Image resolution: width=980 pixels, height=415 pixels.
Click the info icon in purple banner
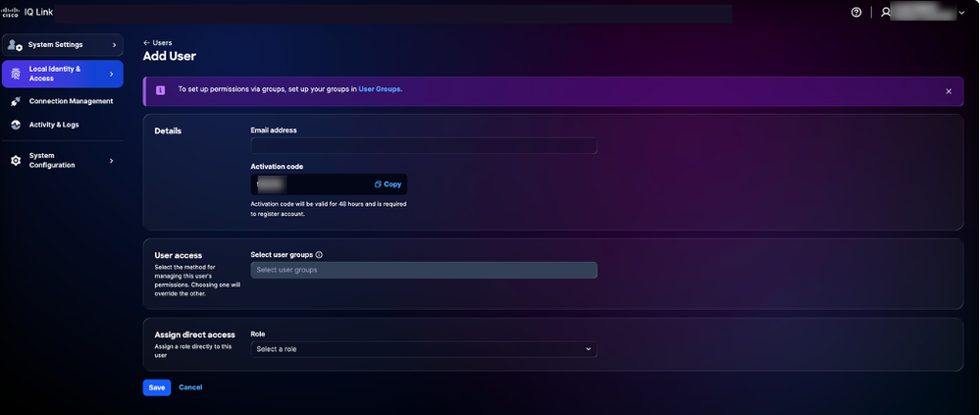[161, 90]
